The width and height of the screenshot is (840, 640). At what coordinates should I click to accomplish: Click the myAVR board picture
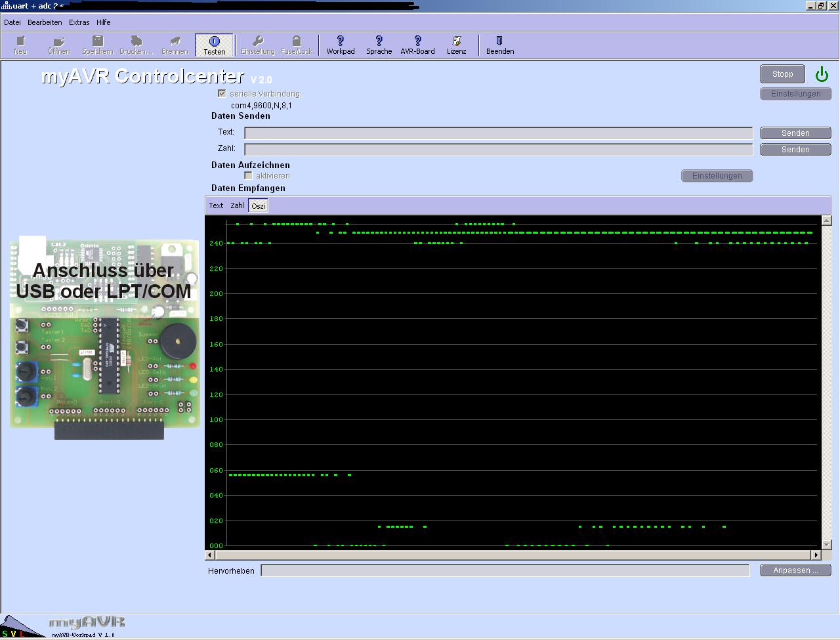click(104, 337)
